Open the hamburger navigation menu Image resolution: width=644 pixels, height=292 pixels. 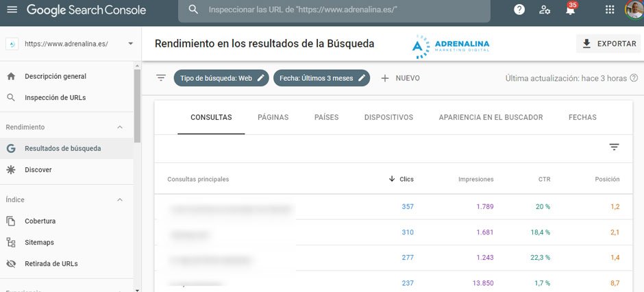[x=12, y=10]
